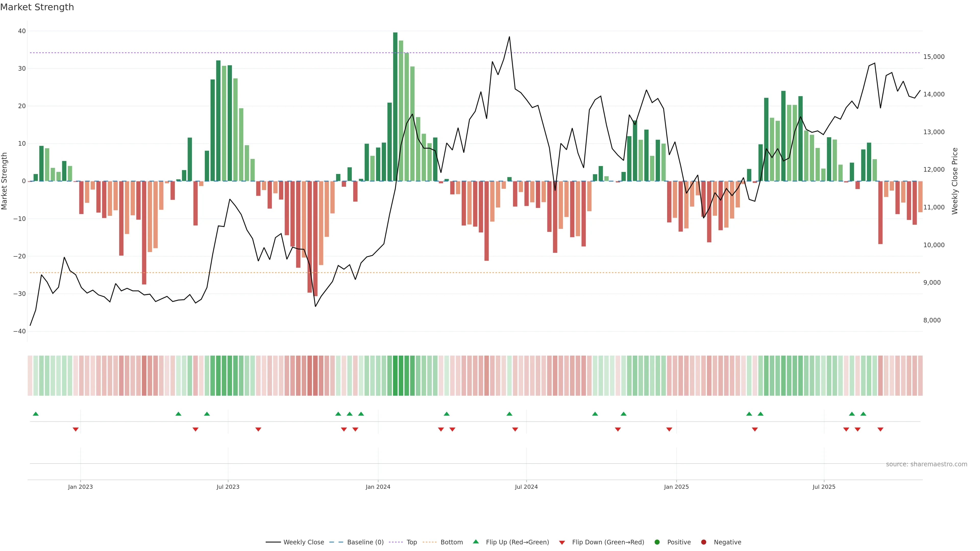
Task: Click the green Positive circle in legend
Action: 657,542
